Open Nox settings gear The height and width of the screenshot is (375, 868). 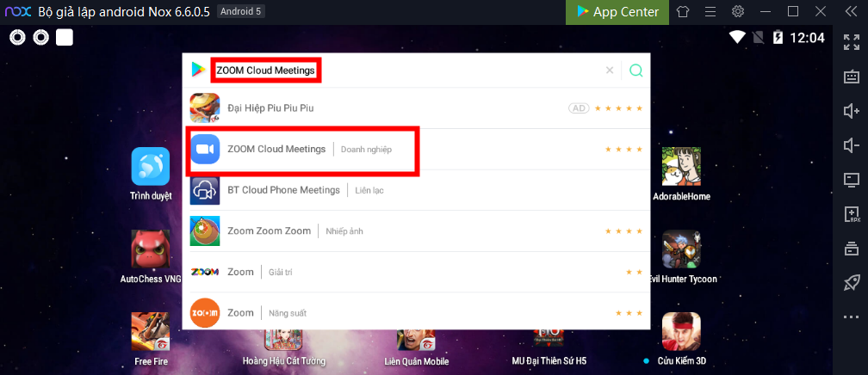coord(738,12)
